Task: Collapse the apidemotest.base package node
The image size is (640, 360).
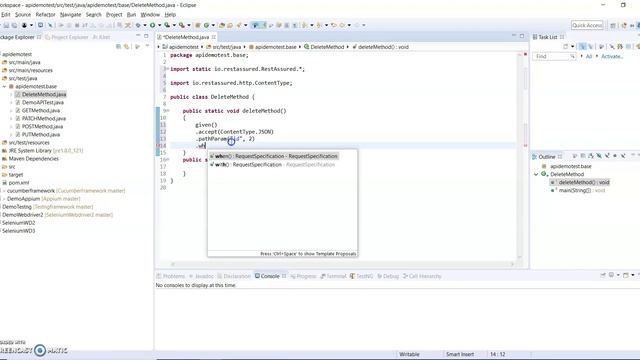Action: point(4,87)
